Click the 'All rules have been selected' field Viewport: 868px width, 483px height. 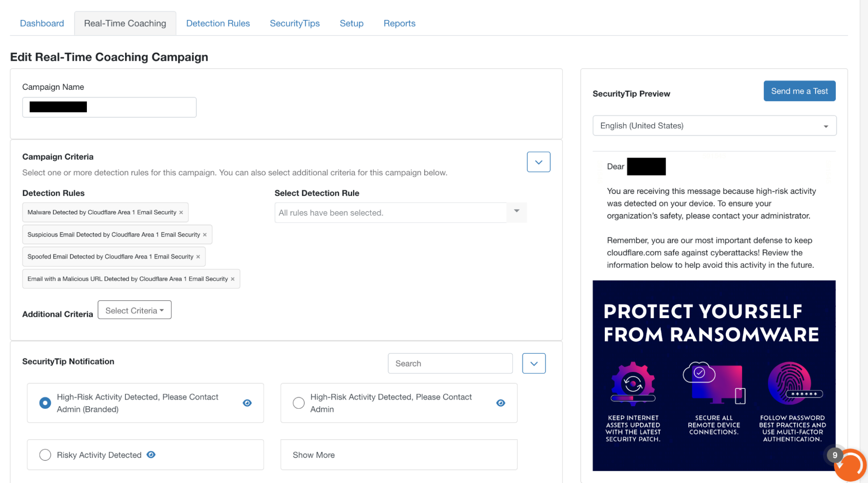391,213
